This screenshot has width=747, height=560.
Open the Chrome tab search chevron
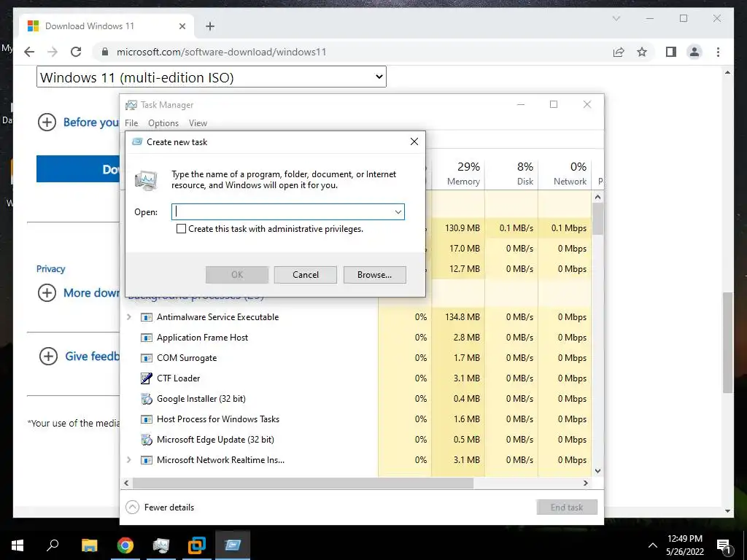pyautogui.click(x=616, y=18)
